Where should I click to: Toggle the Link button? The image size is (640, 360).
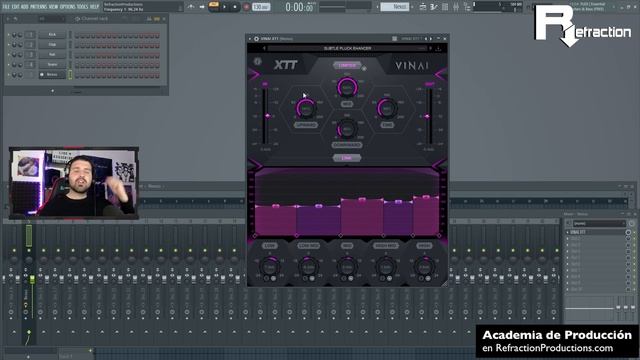[347, 158]
